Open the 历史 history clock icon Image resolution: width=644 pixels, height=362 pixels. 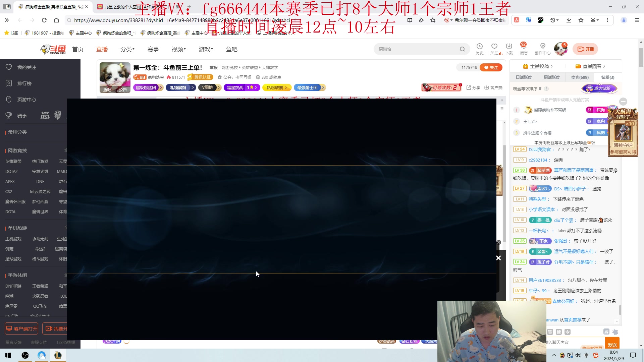point(480,49)
